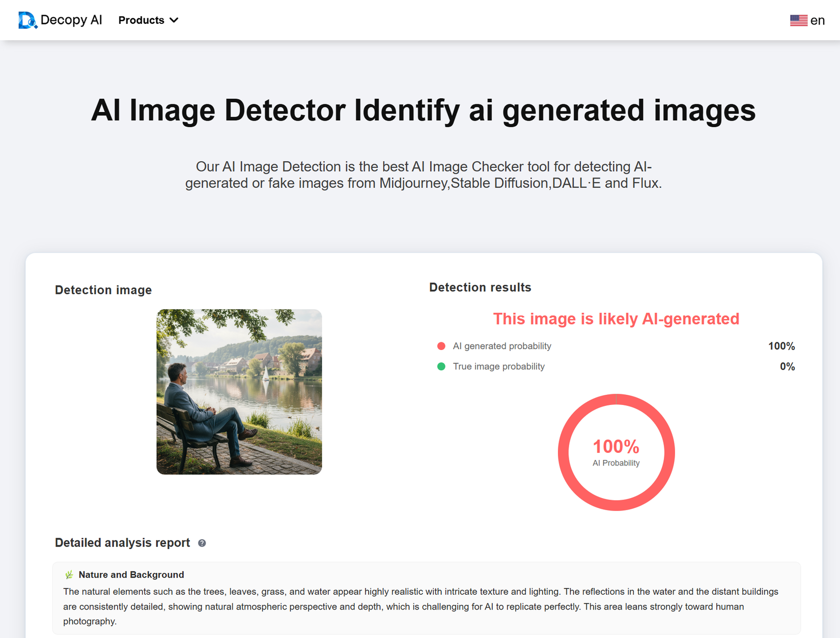The image size is (840, 638).
Task: Click the chevron arrow beside Products
Action: point(174,20)
